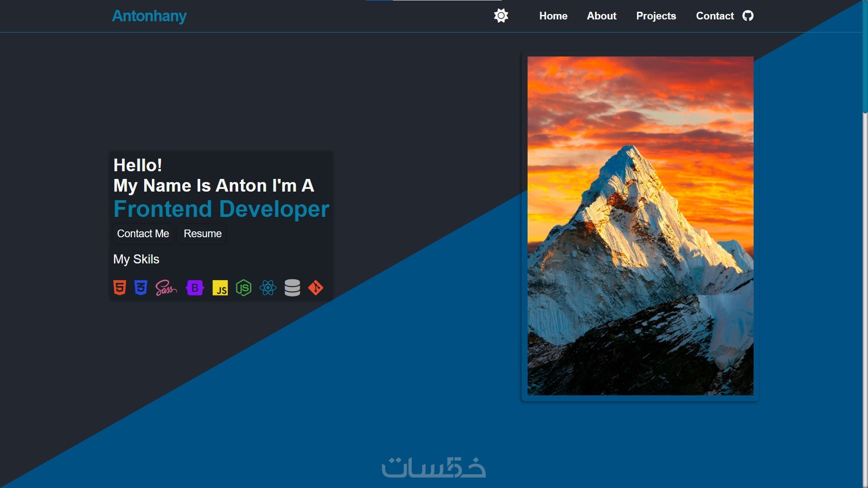This screenshot has width=868, height=488.
Task: Click the CSS3 skill icon
Action: [x=141, y=288]
